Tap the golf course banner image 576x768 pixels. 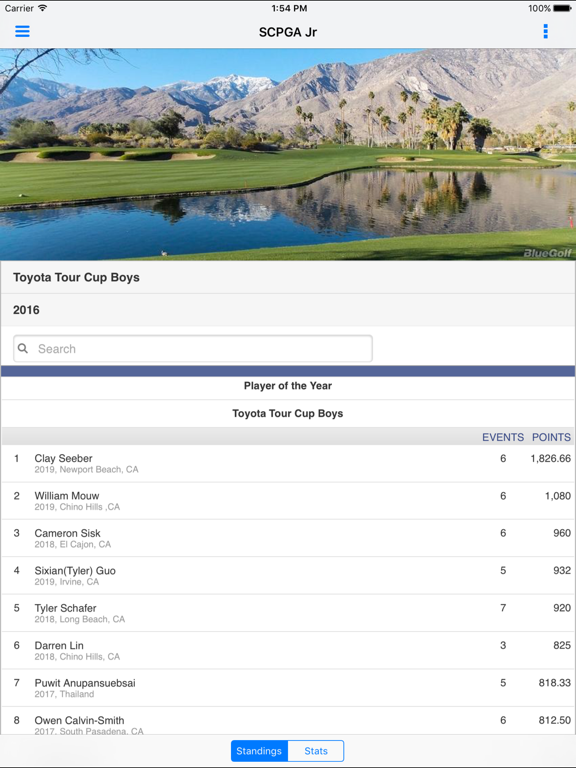click(x=288, y=154)
